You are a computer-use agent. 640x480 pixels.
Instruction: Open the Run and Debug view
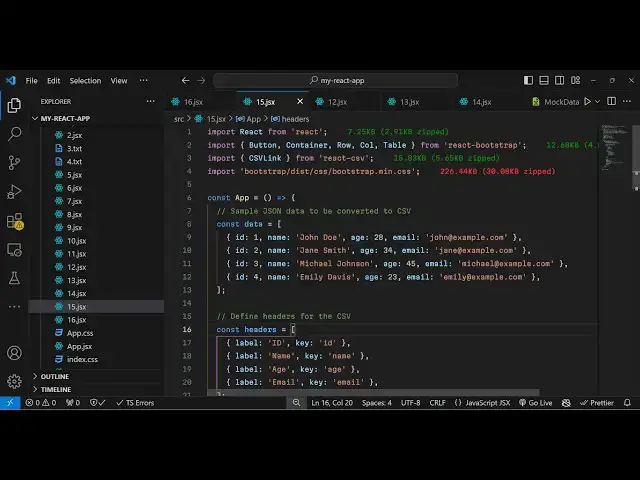tap(14, 192)
